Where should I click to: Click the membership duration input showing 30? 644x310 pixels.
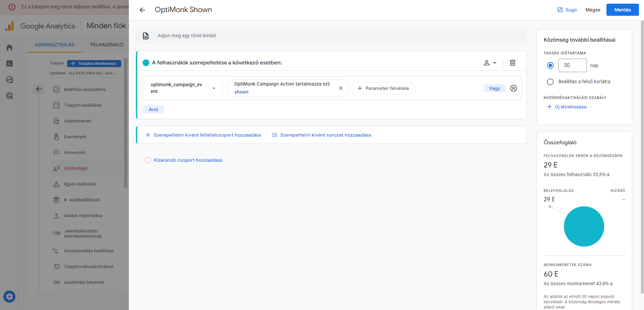coord(573,65)
